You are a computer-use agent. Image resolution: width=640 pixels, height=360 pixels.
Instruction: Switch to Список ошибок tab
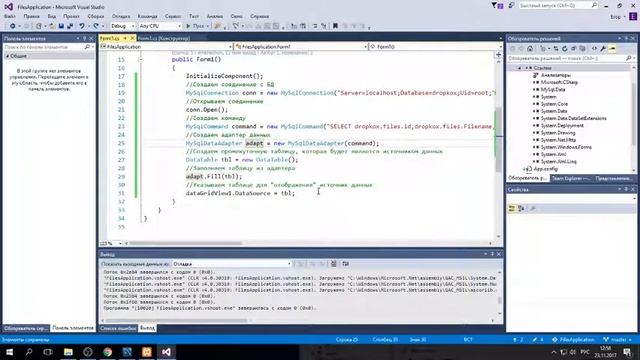coord(118,328)
